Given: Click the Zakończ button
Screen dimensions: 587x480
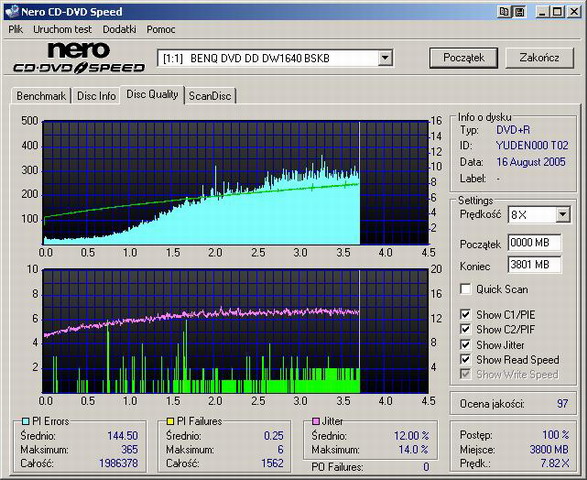Looking at the screenshot, I should click(x=539, y=58).
